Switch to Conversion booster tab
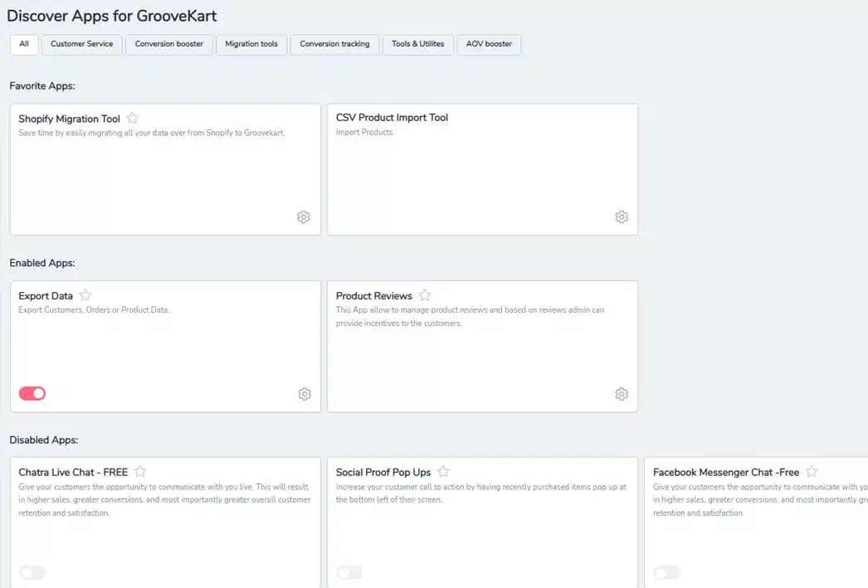The height and width of the screenshot is (588, 868). click(x=169, y=44)
